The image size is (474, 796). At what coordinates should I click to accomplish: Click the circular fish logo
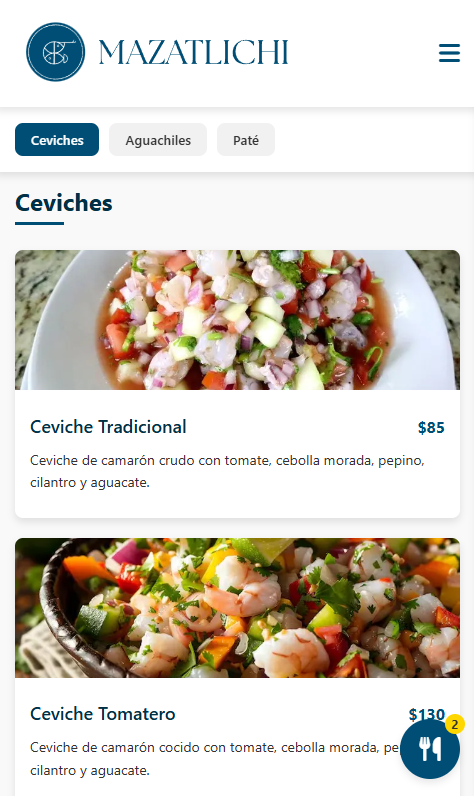click(x=55, y=52)
